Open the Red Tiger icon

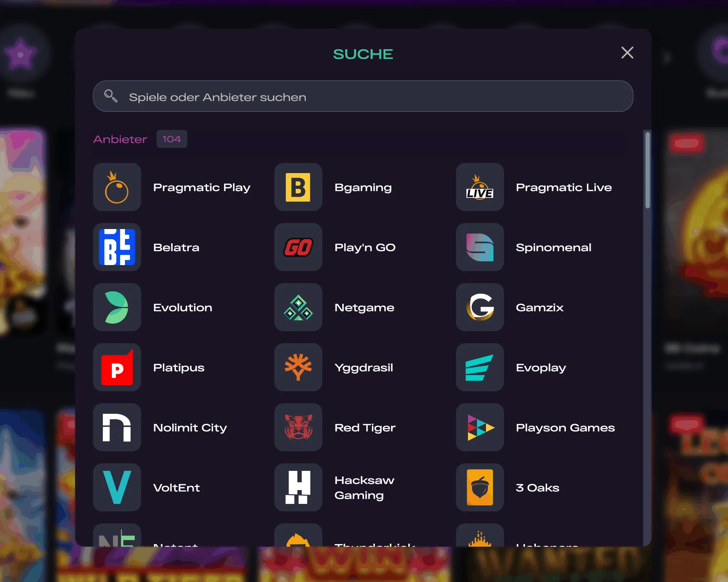[x=298, y=427]
